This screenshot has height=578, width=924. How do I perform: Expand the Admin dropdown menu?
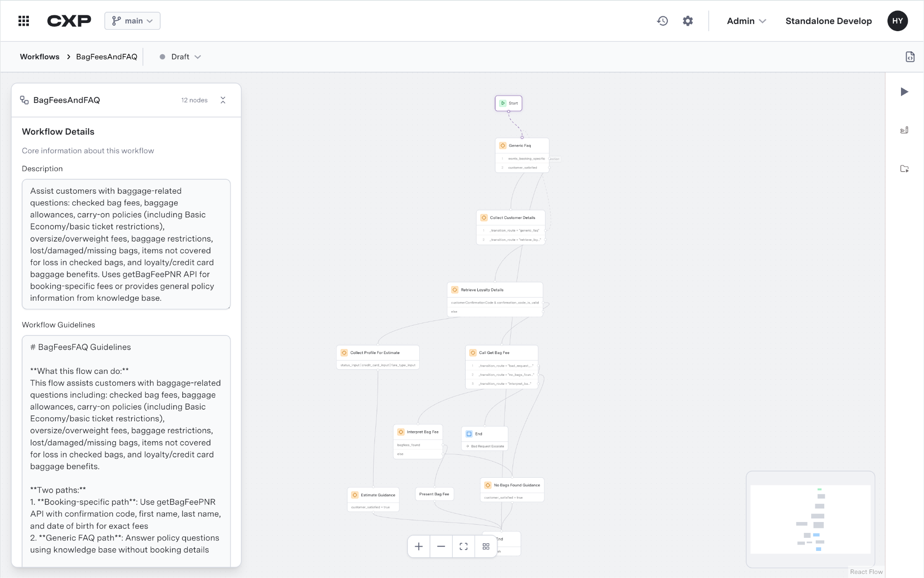746,21
